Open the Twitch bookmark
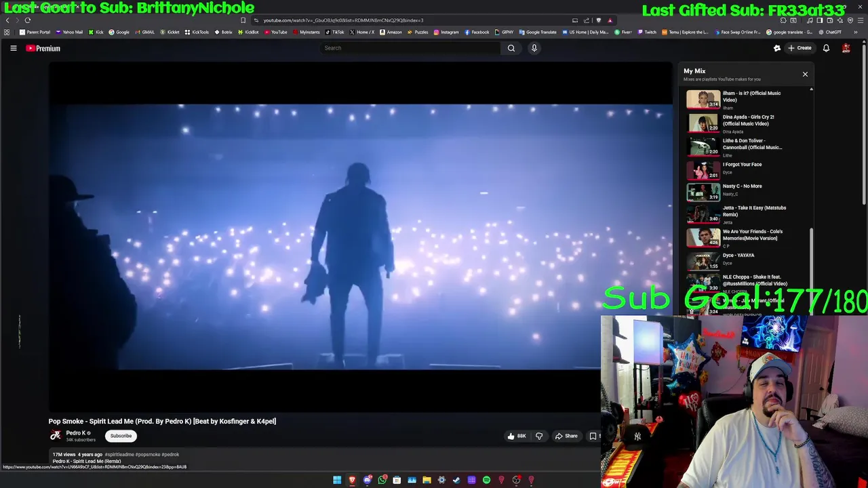 click(x=647, y=32)
